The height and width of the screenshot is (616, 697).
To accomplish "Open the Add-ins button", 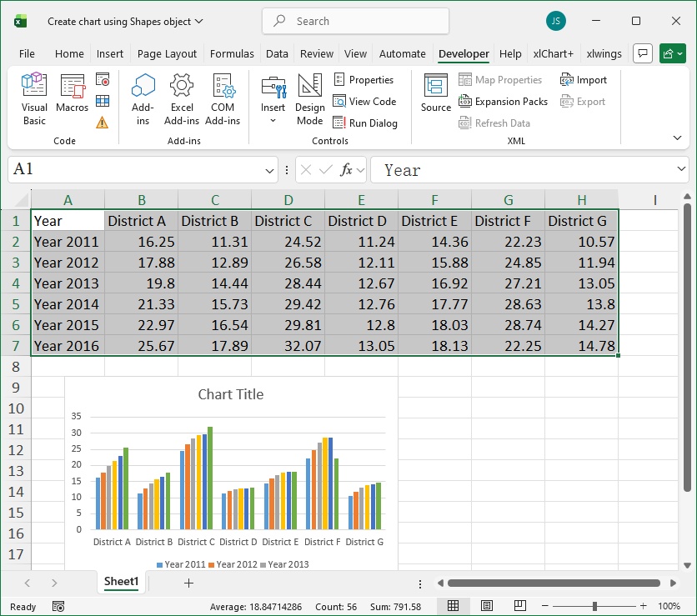I will [143, 99].
